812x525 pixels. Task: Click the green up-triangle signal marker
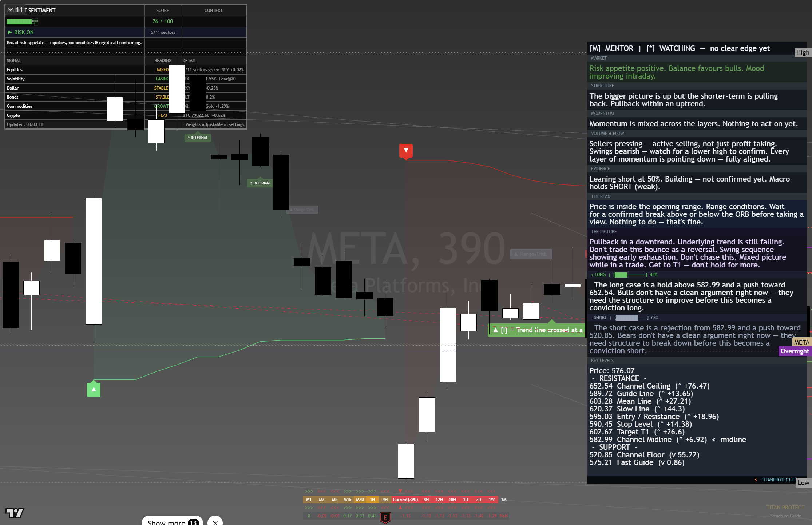pos(94,389)
